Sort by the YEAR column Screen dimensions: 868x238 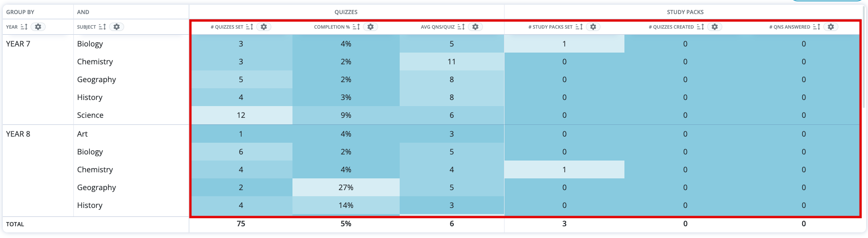click(24, 27)
